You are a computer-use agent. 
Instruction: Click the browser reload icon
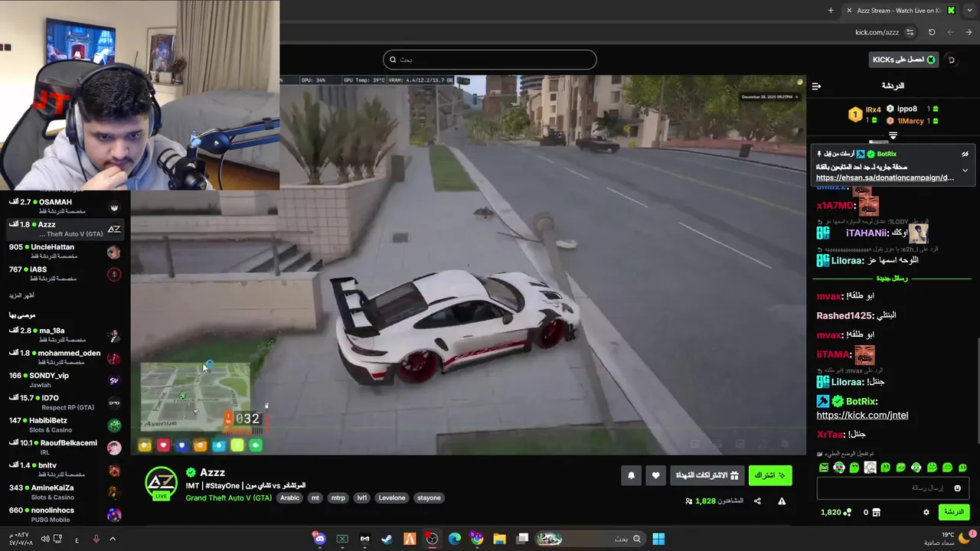click(932, 32)
